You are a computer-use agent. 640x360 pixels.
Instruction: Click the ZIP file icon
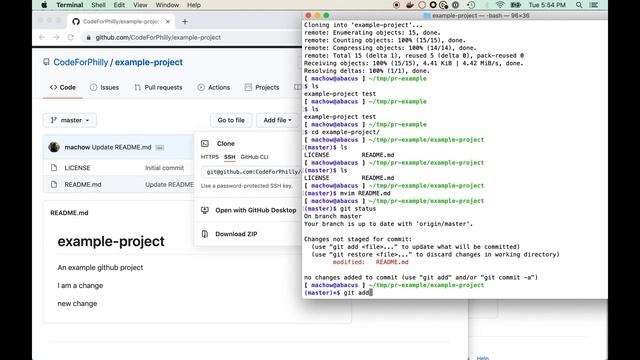tap(205, 234)
